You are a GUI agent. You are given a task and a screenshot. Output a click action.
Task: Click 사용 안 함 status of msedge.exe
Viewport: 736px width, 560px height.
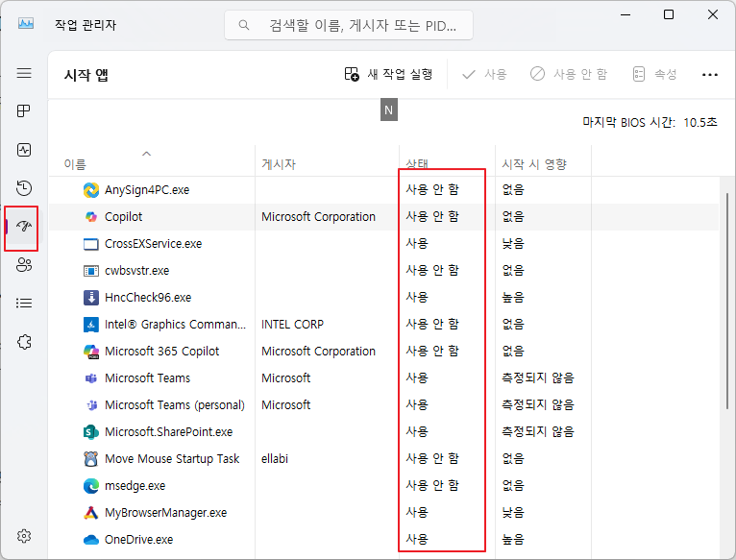click(432, 486)
